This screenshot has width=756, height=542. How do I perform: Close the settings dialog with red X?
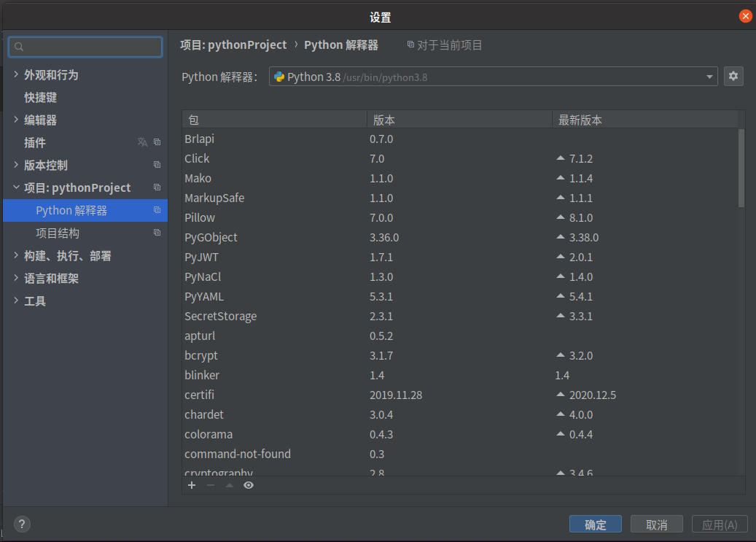click(745, 16)
